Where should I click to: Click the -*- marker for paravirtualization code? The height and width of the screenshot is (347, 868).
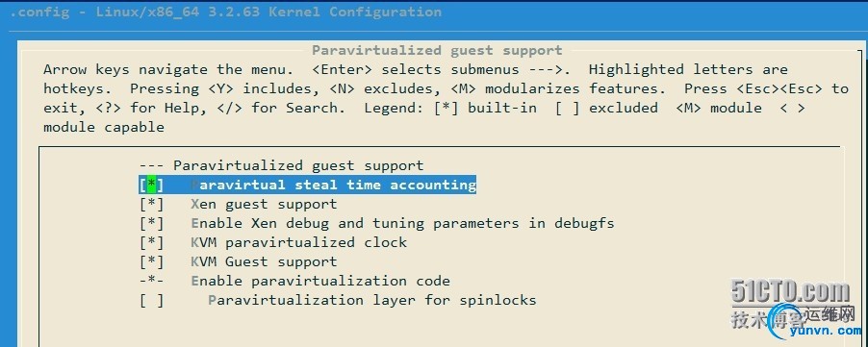152,282
